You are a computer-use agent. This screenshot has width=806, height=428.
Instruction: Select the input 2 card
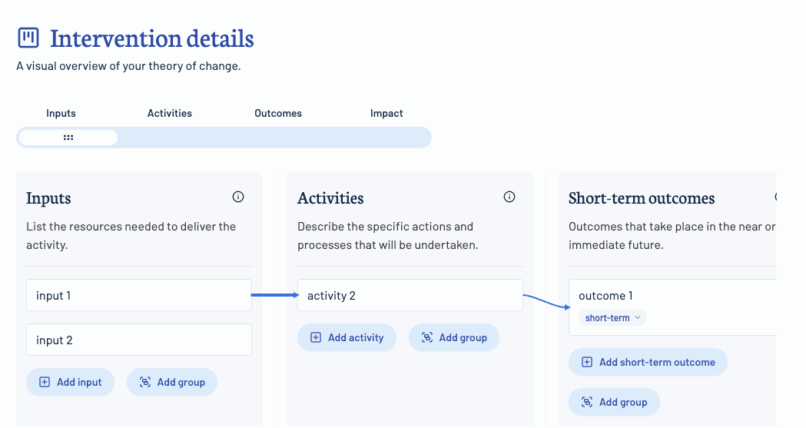coord(139,340)
